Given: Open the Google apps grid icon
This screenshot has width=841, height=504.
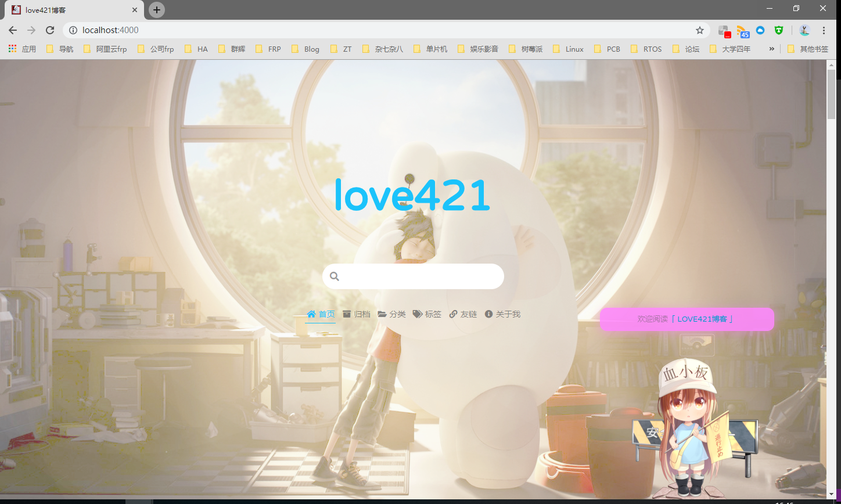Looking at the screenshot, I should [x=12, y=49].
